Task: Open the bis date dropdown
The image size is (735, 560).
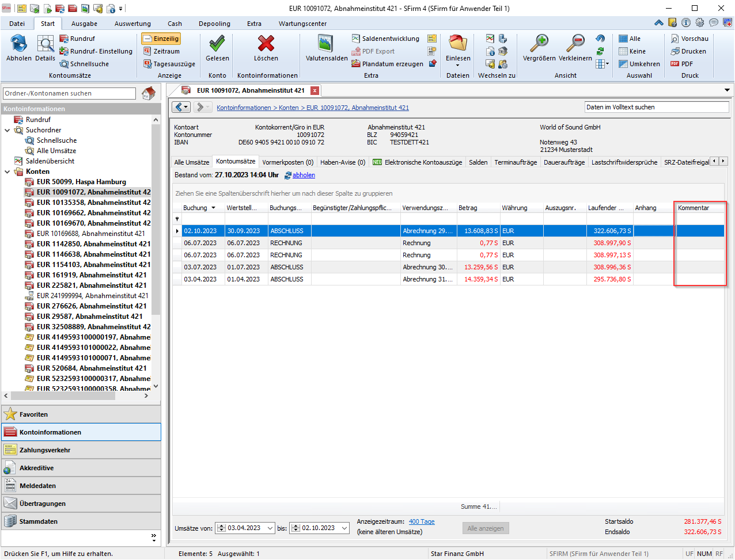Action: tap(344, 528)
